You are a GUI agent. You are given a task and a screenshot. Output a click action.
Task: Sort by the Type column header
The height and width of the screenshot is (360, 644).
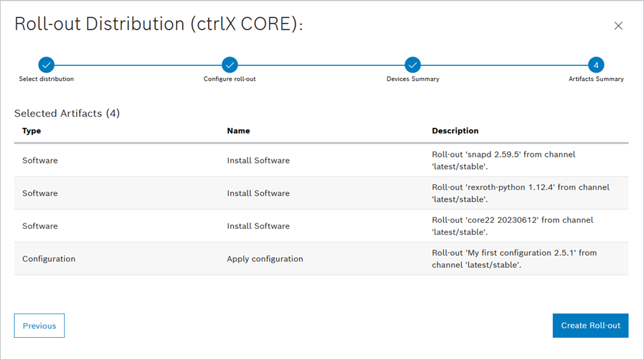(32, 131)
